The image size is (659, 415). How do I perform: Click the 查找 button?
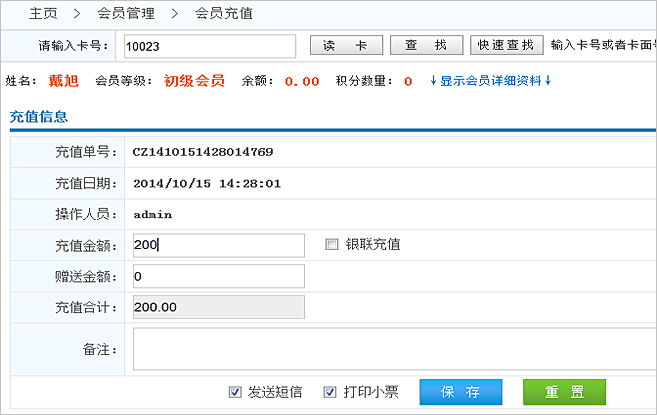coord(425,46)
